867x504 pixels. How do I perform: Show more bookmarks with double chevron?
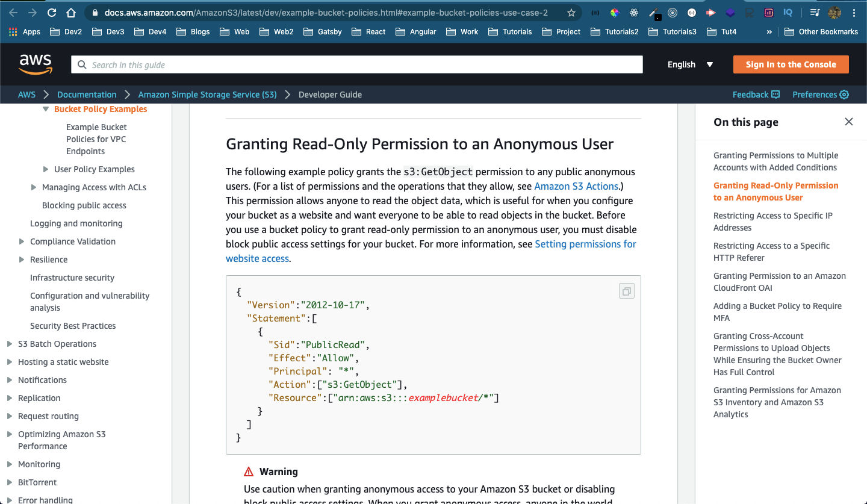point(769,32)
